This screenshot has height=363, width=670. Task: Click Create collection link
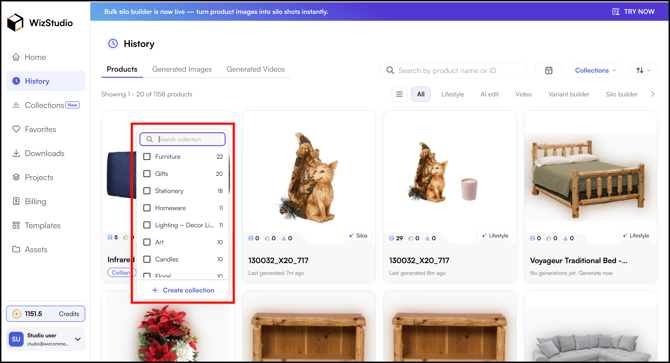[x=183, y=290]
